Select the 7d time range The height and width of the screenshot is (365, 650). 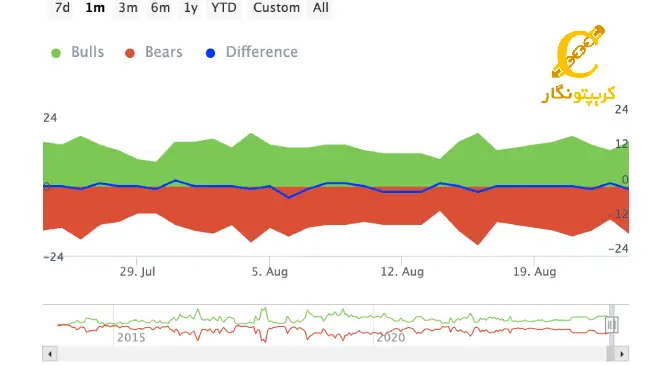[62, 8]
